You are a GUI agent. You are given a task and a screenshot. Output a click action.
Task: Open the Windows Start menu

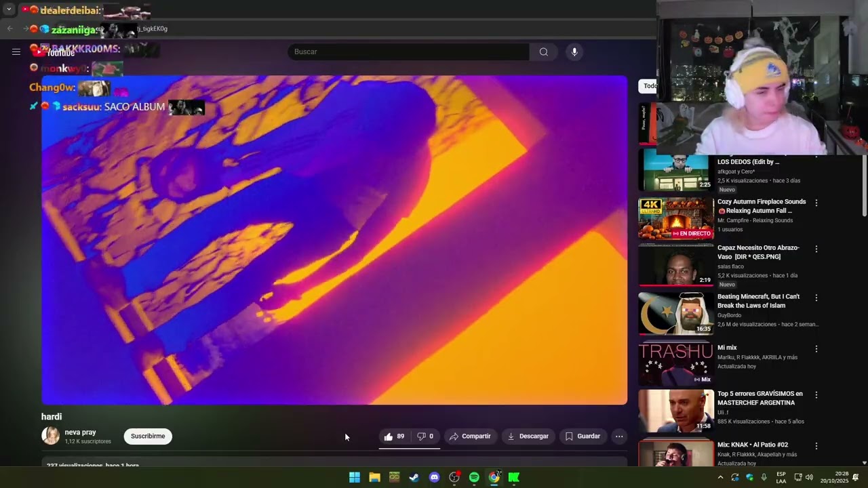[x=354, y=477]
